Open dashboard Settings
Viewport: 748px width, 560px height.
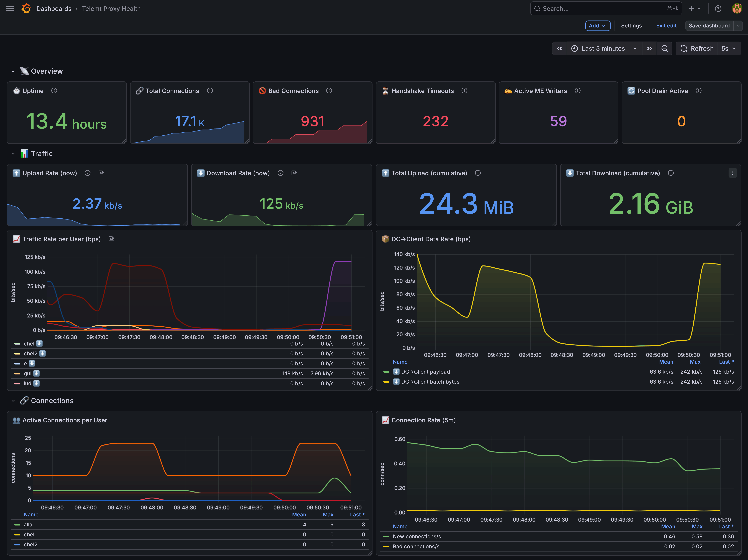click(x=631, y=26)
